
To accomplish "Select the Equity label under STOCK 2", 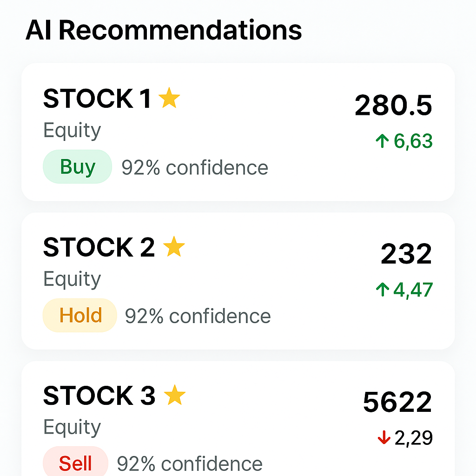I will pyautogui.click(x=72, y=278).
